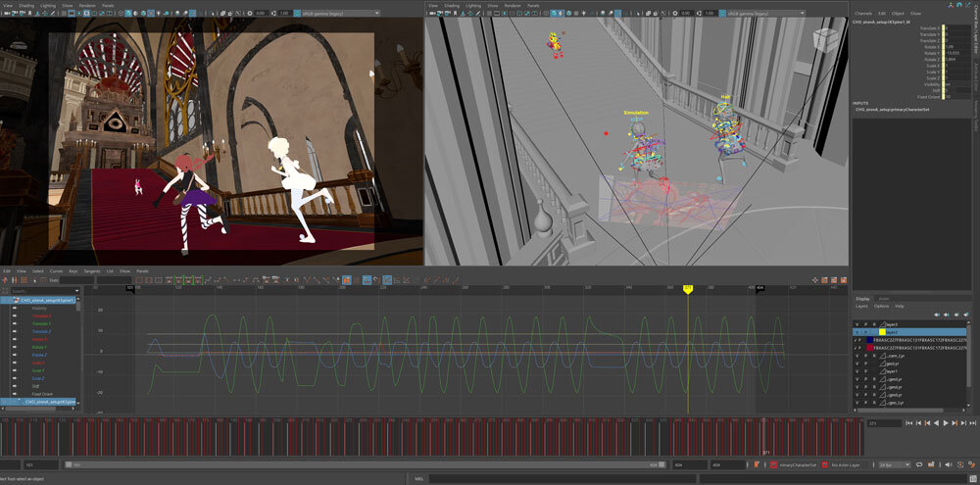Toggle visibility of yellow layer2
Image resolution: width=980 pixels, height=485 pixels.
[x=857, y=332]
